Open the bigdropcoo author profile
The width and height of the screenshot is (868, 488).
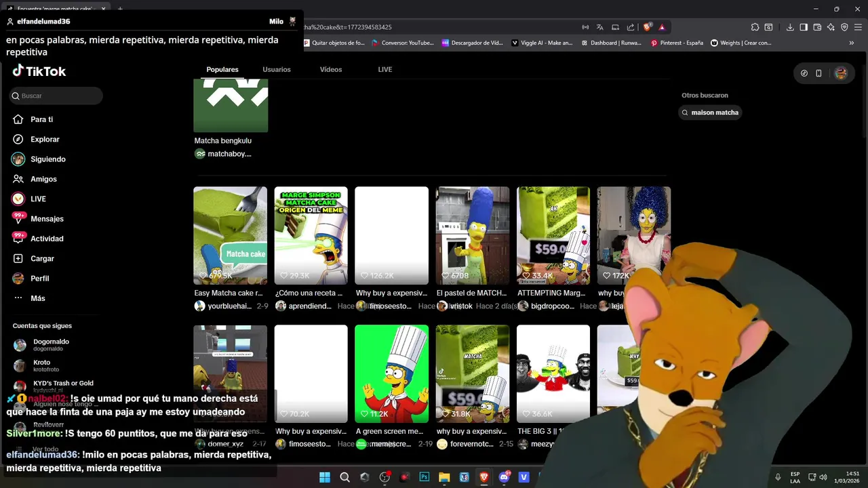coord(547,306)
